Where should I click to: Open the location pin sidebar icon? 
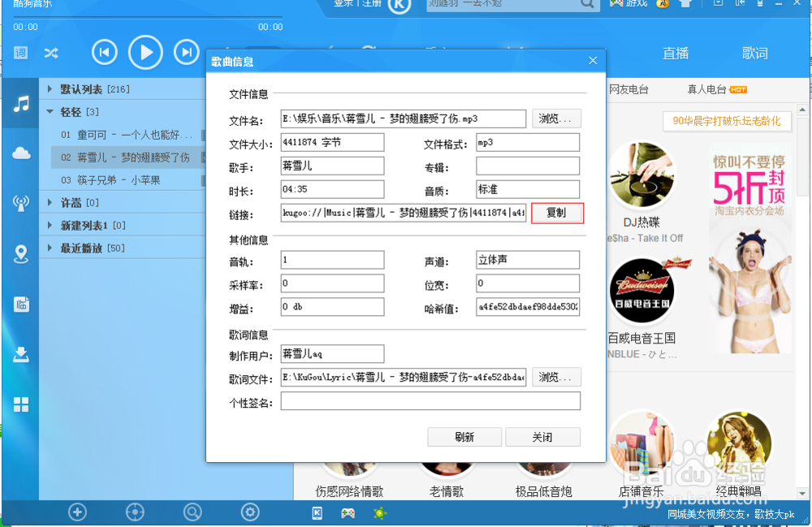21,253
